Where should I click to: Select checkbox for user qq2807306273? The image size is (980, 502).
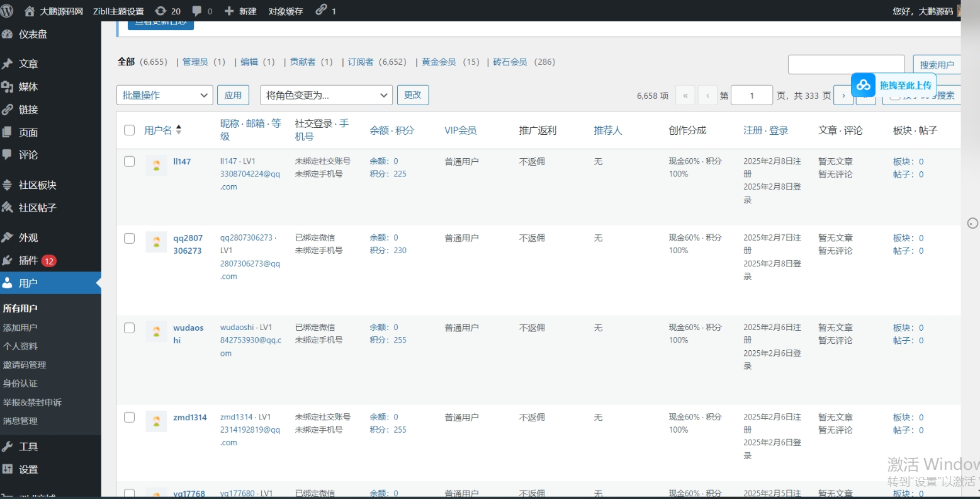pos(130,238)
